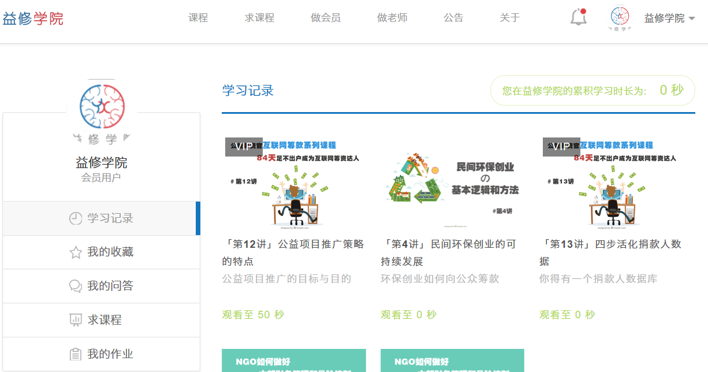Click the title 「第13讲」四步活化捐款人数据
708x372 pixels.
[x=610, y=252]
